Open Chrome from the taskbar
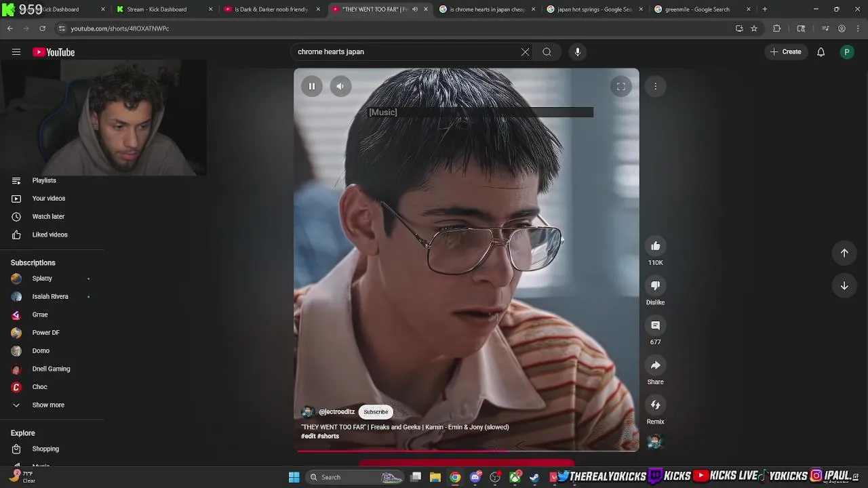 click(x=455, y=477)
